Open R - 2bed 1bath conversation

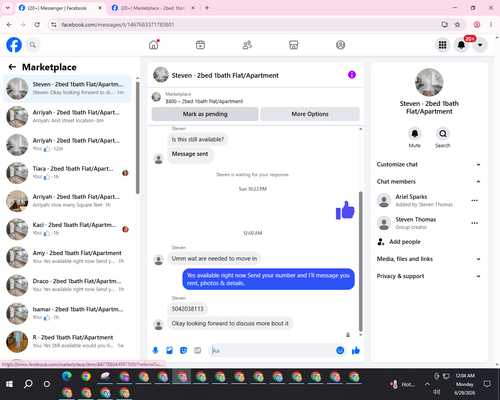pyautogui.click(x=67, y=342)
